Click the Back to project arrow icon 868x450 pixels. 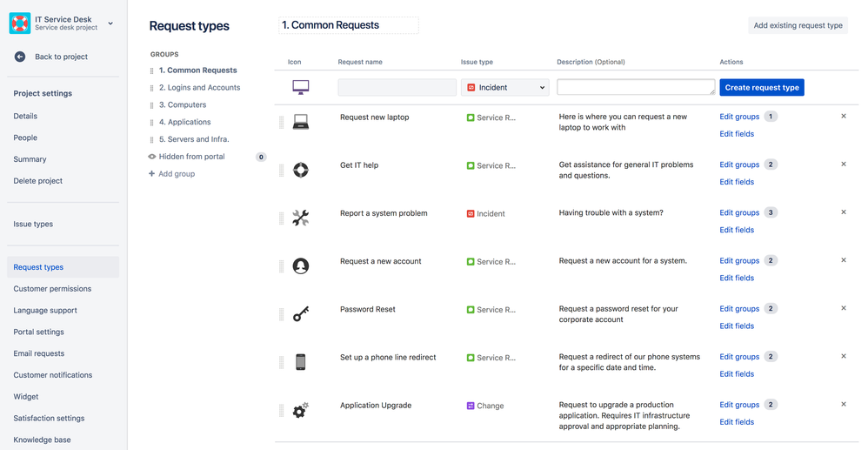coord(20,57)
